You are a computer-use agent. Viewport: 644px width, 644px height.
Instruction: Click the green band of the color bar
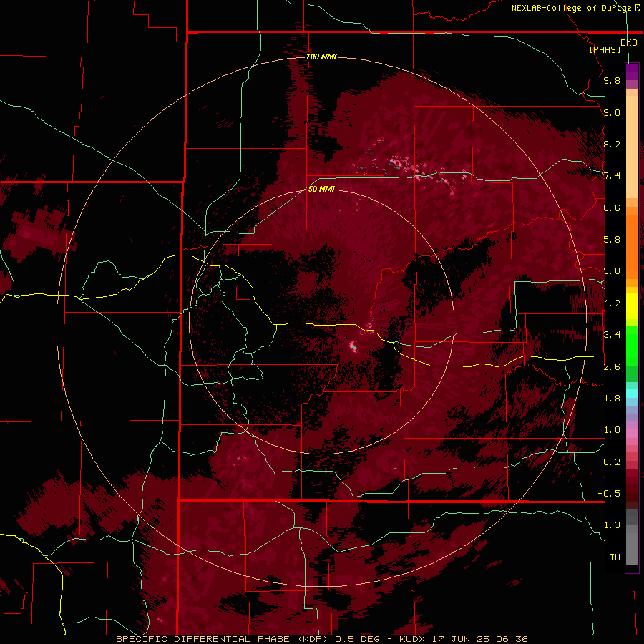pos(632,353)
